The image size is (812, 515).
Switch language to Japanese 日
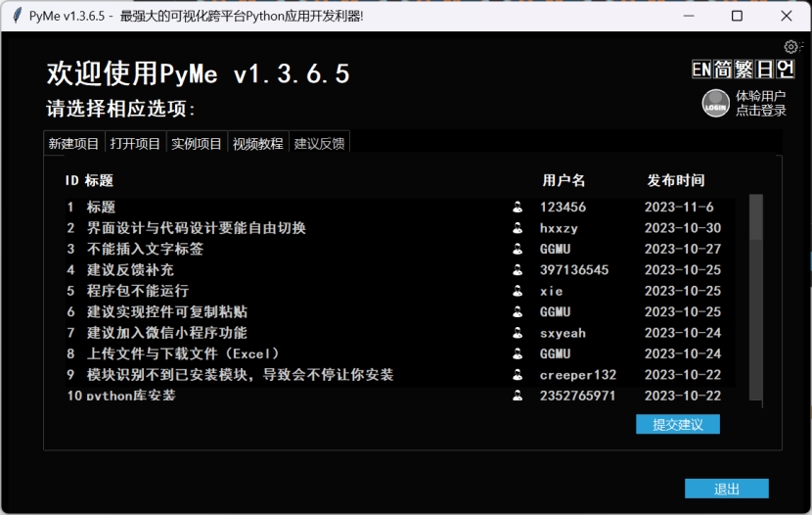[x=764, y=70]
